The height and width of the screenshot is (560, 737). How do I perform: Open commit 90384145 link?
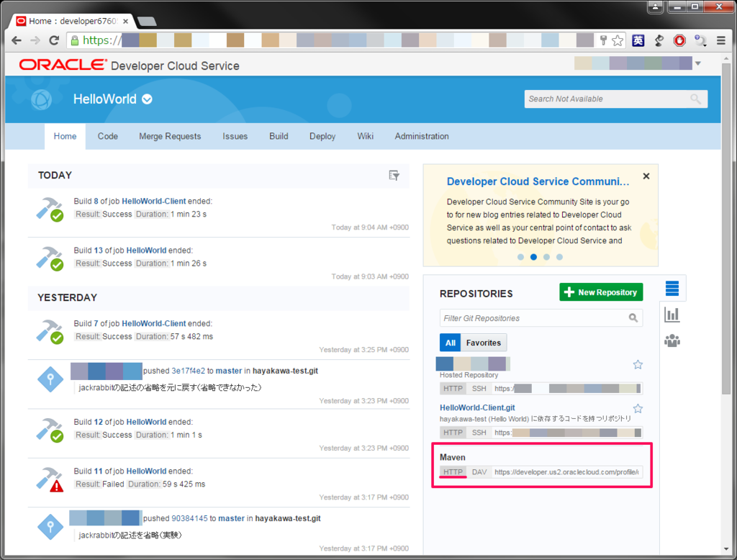coord(189,518)
